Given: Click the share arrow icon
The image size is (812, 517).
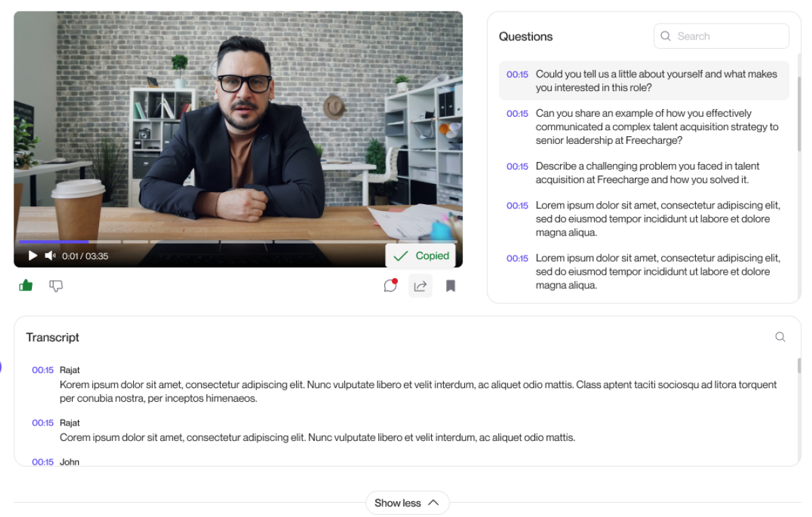Looking at the screenshot, I should [420, 286].
